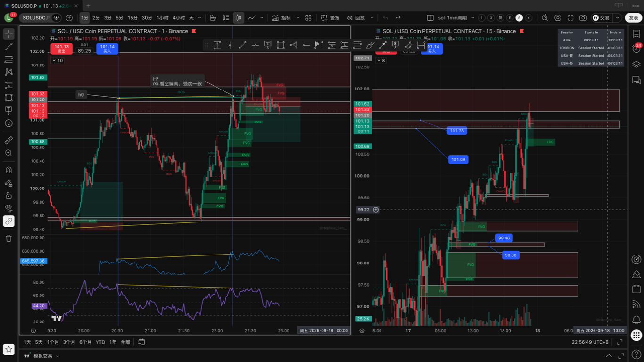The image size is (644, 362).
Task: Click the redo arrow
Action: point(398,18)
